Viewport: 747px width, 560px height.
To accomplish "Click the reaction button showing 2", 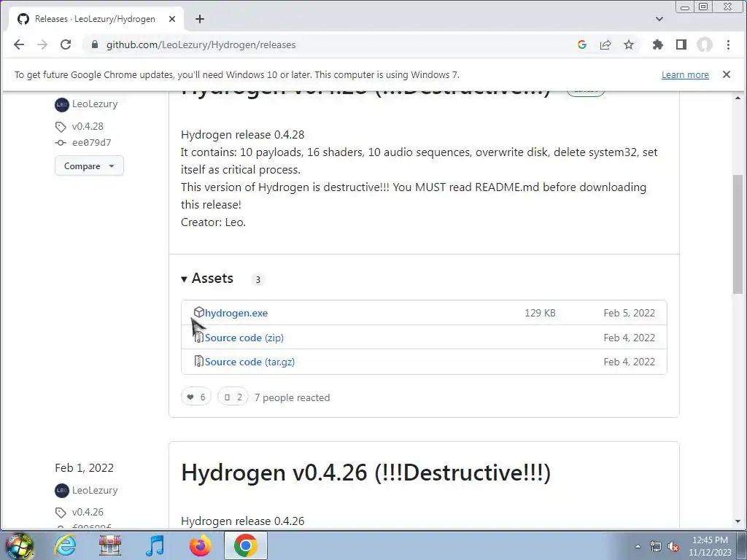I will [233, 397].
